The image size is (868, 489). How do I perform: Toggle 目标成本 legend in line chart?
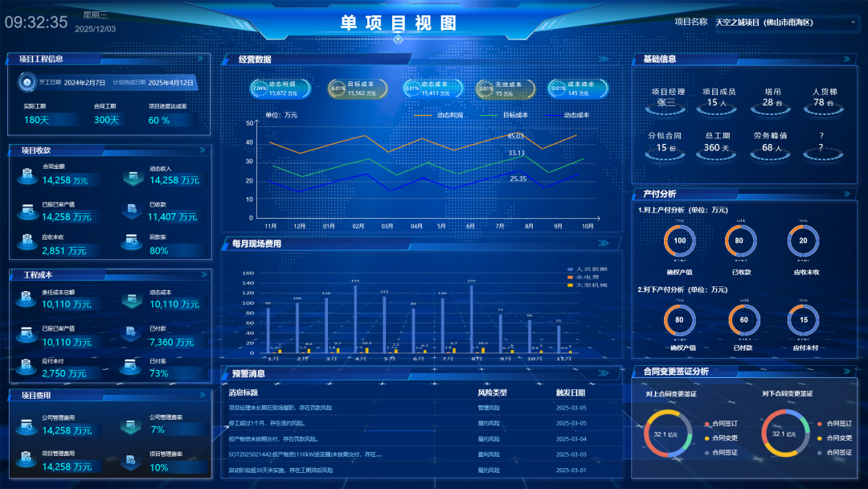click(x=503, y=115)
